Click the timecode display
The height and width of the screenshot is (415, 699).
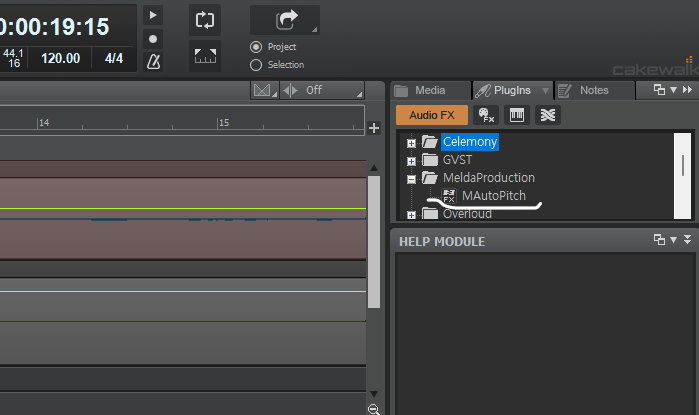click(x=55, y=27)
